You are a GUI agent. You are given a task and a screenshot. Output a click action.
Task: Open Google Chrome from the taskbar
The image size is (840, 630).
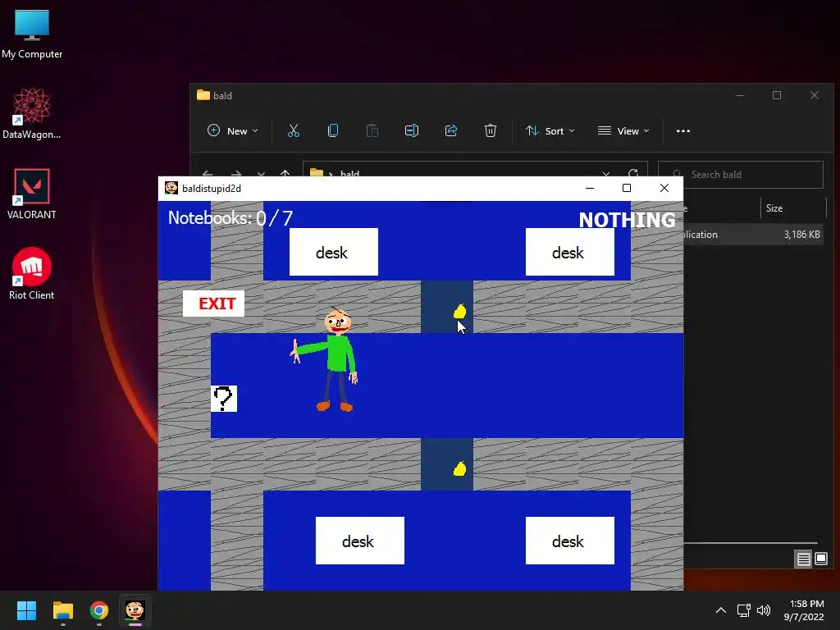pos(99,610)
